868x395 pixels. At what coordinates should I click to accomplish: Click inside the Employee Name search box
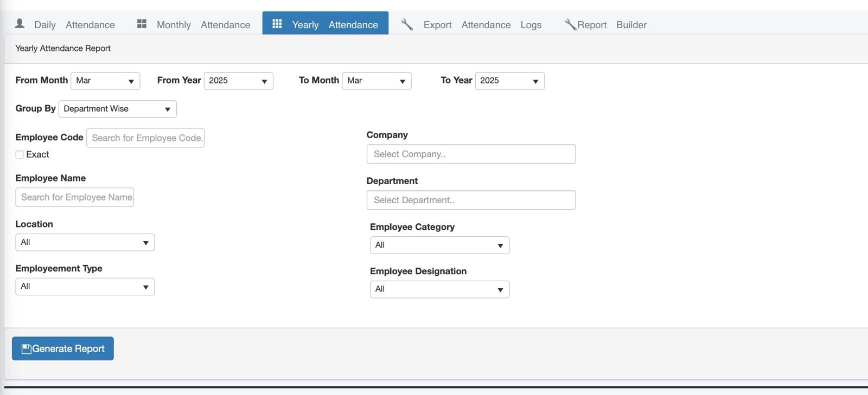[x=75, y=197]
